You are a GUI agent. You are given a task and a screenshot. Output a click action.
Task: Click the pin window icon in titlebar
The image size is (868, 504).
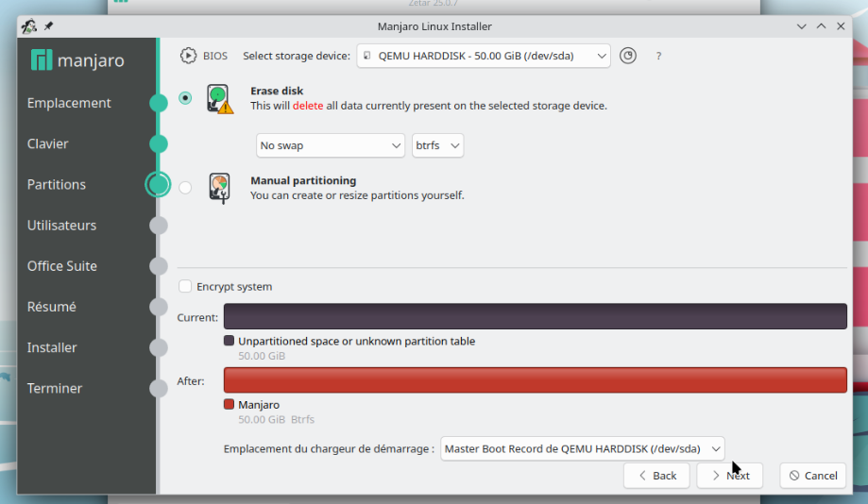[x=49, y=26]
